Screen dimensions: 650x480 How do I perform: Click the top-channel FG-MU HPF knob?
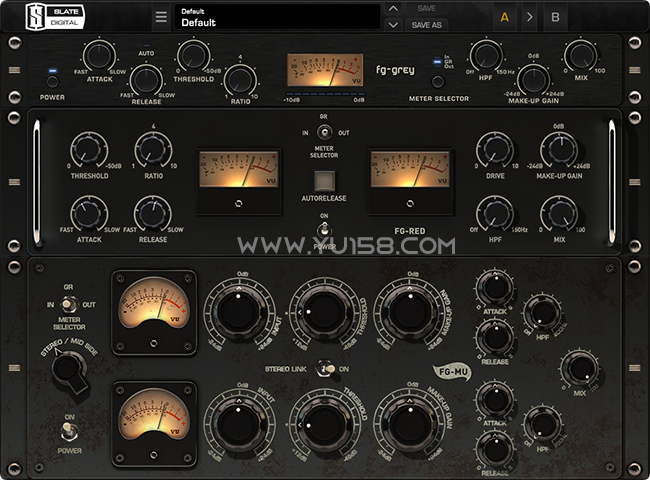[543, 313]
